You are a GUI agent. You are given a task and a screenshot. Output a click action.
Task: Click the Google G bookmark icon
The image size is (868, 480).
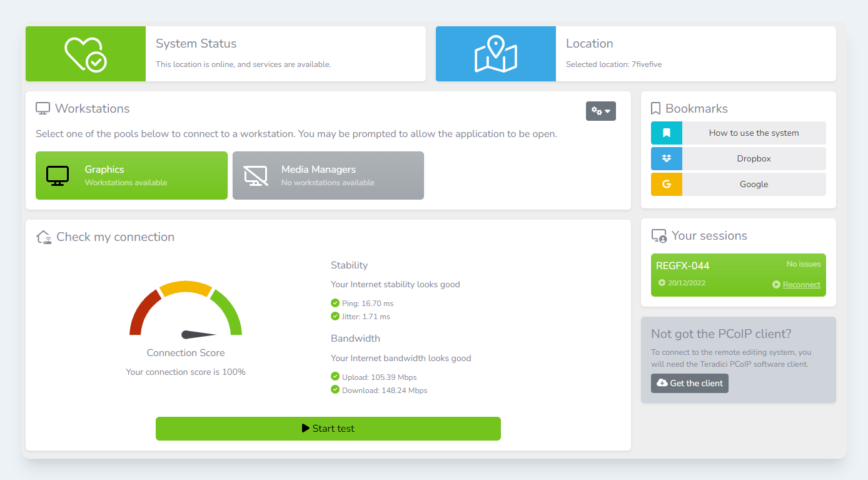click(667, 185)
